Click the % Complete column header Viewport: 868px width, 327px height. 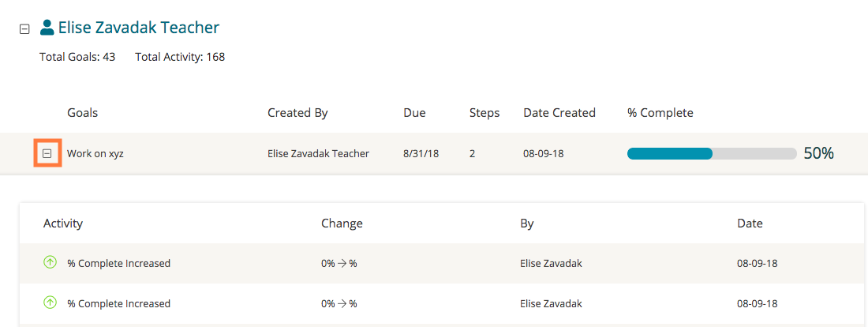tap(660, 113)
